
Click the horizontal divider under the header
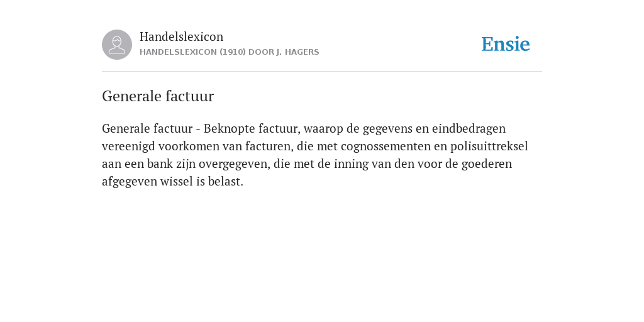click(x=322, y=72)
